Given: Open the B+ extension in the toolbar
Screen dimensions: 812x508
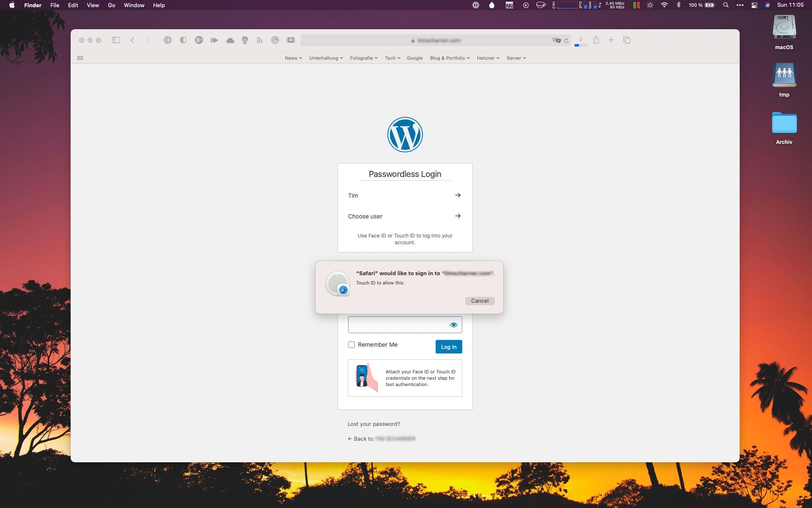Looking at the screenshot, I should pos(199,40).
